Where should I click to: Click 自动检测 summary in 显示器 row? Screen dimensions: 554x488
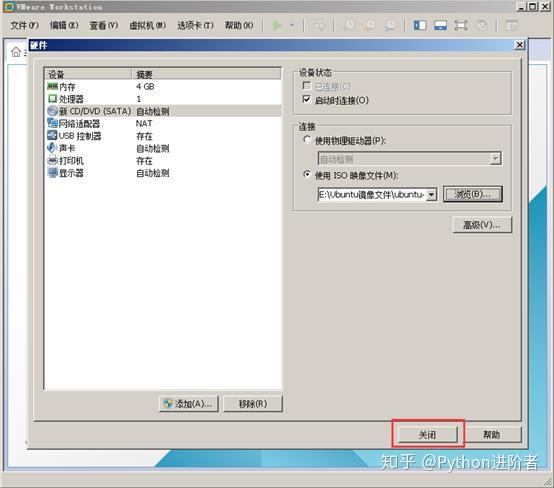153,173
